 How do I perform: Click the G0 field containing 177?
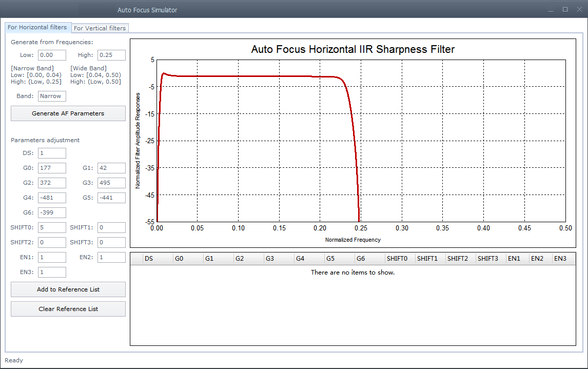tap(52, 168)
